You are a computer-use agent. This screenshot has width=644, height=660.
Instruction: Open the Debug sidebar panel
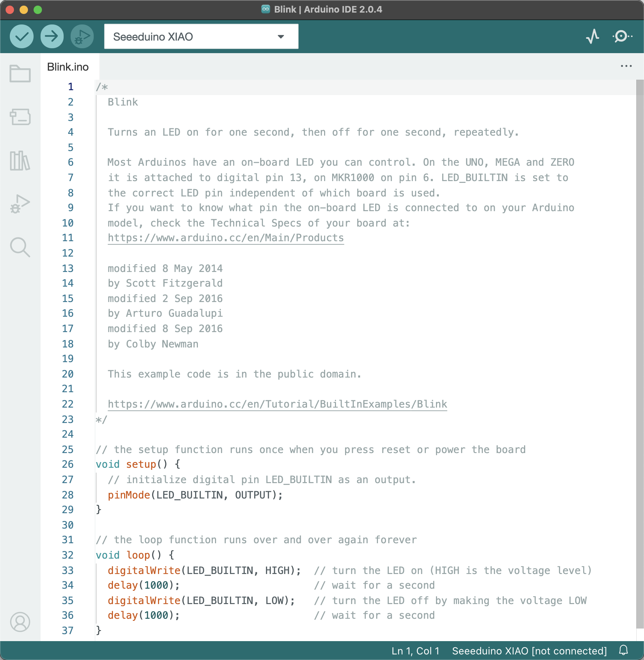pos(20,204)
